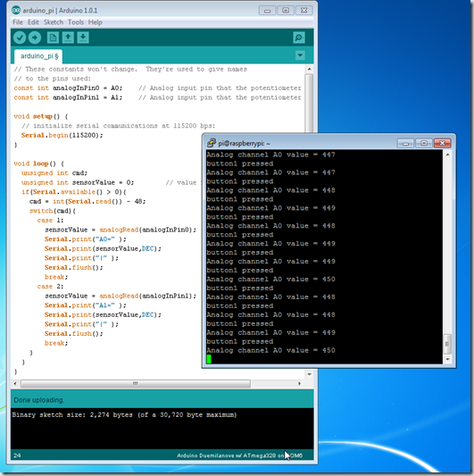Close the Arduino window
This screenshot has height=476, width=474.
tap(304, 11)
